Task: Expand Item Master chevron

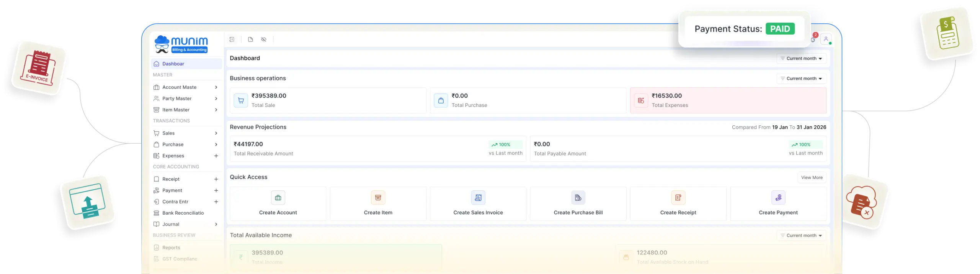Action: (216, 110)
